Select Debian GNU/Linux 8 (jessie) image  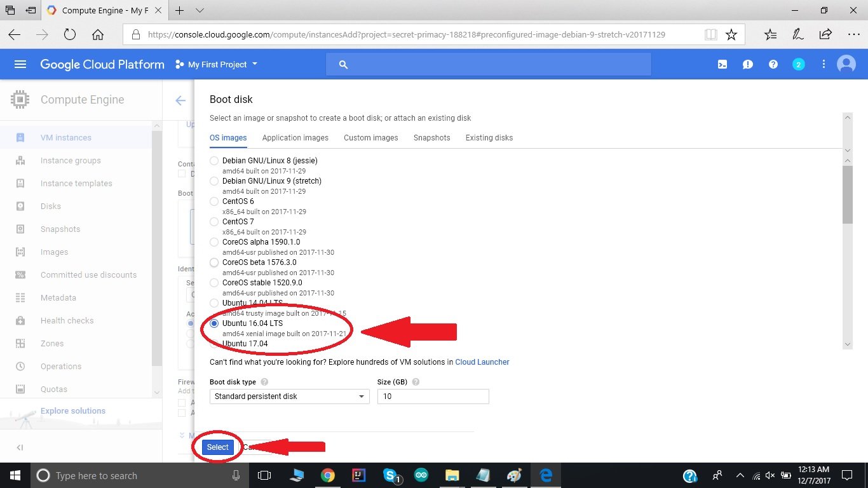[x=214, y=161]
